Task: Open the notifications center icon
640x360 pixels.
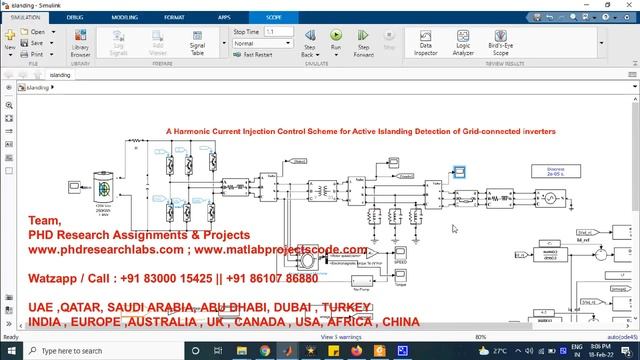Action: (626, 351)
